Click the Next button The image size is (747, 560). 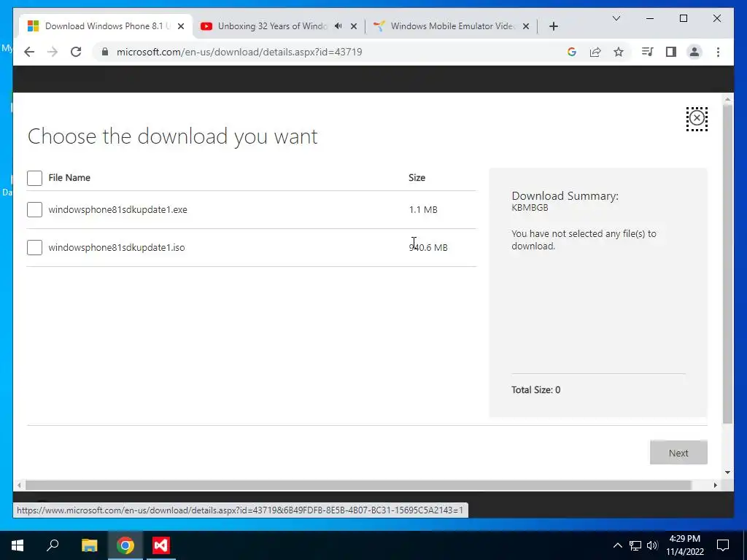[x=678, y=452]
